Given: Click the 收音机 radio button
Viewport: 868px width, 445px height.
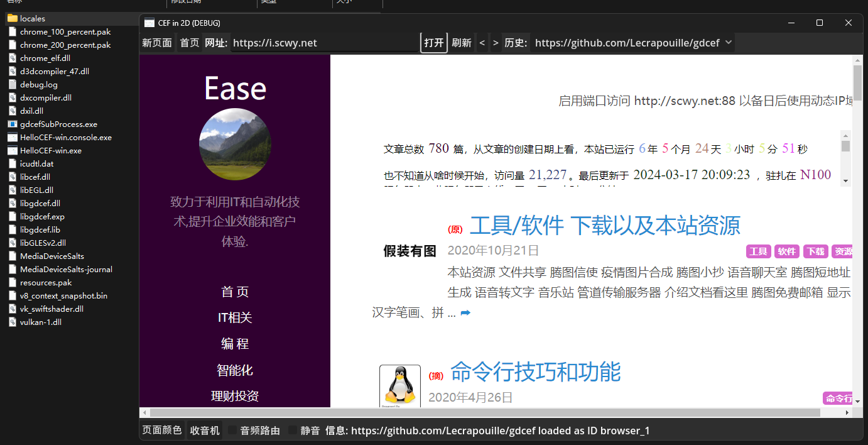Looking at the screenshot, I should tap(205, 431).
